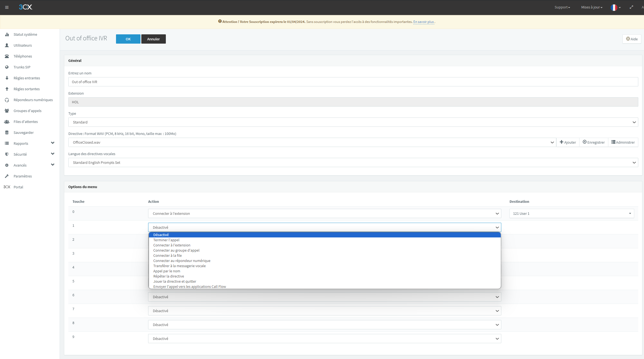Select Terminer l'appel option
The height and width of the screenshot is (359, 644).
click(325, 240)
